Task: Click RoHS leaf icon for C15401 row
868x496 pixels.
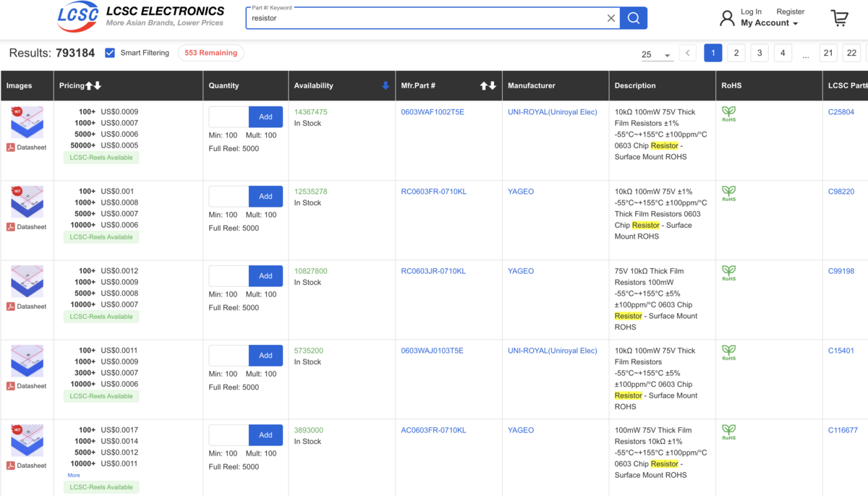Action: coord(728,353)
